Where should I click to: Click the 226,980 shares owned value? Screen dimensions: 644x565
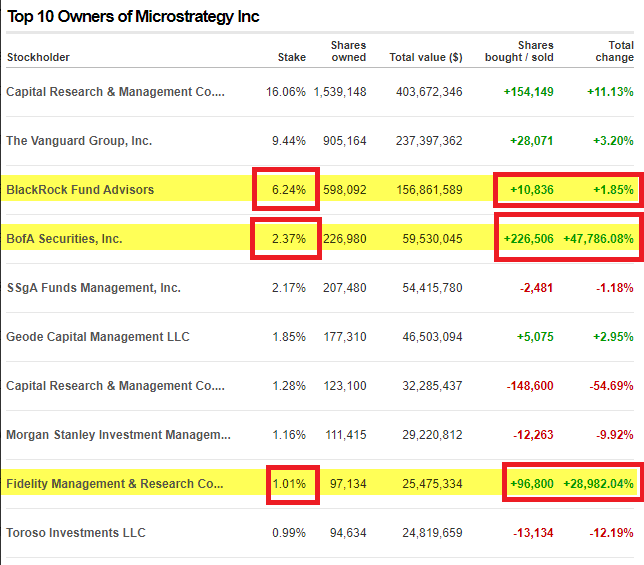click(x=345, y=239)
